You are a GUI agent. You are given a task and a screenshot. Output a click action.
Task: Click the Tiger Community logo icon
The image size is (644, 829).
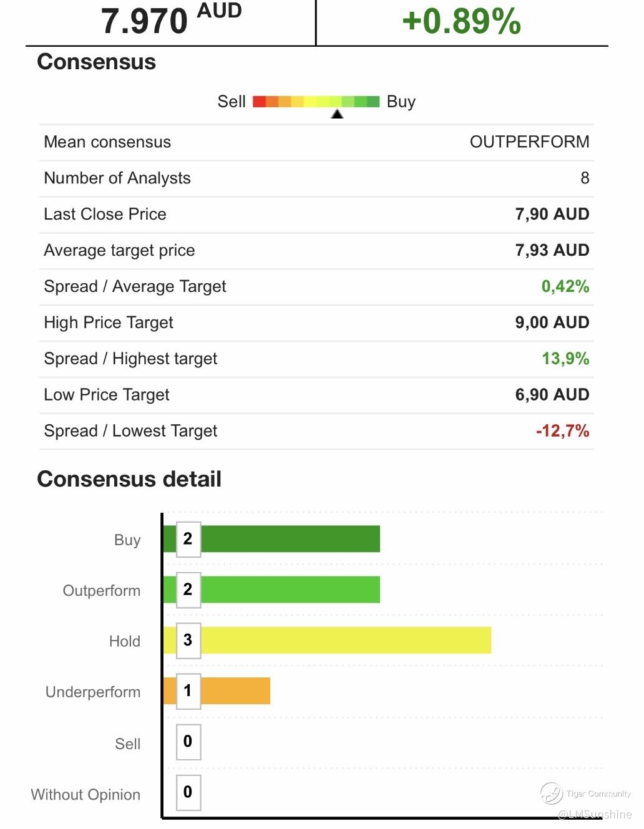[552, 793]
